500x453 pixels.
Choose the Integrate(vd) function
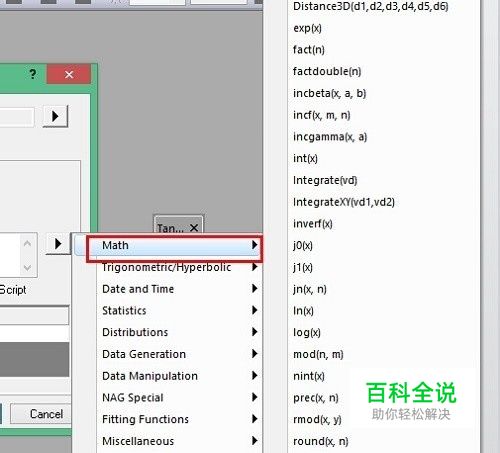325,180
